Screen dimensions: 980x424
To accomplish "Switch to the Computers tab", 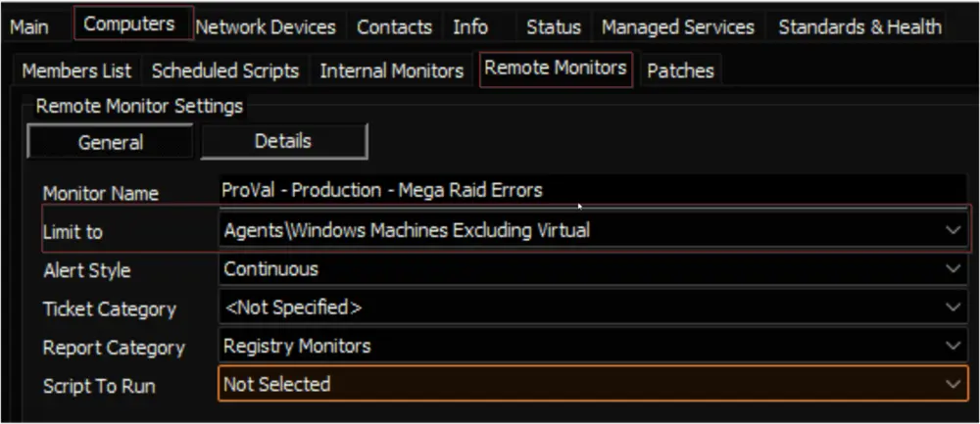I will [129, 24].
